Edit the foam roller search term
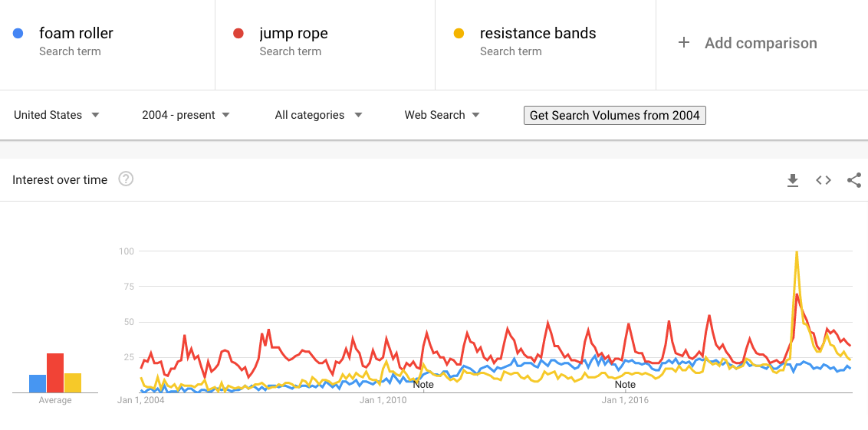Image resolution: width=868 pixels, height=430 pixels. coord(76,34)
